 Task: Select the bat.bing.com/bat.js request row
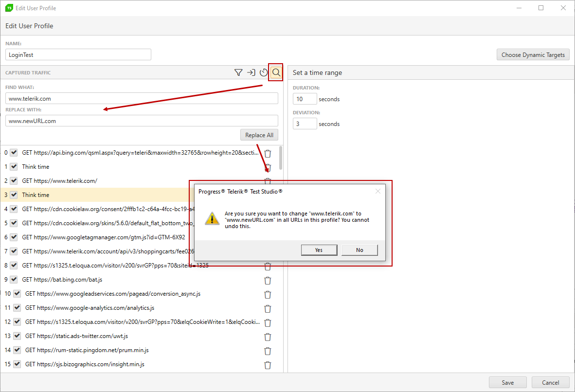142,280
